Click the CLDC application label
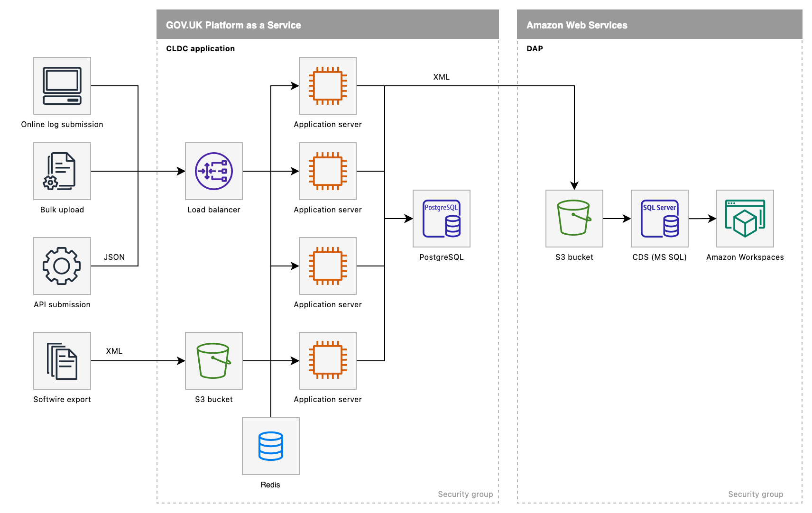This screenshot has width=812, height=513. point(200,48)
